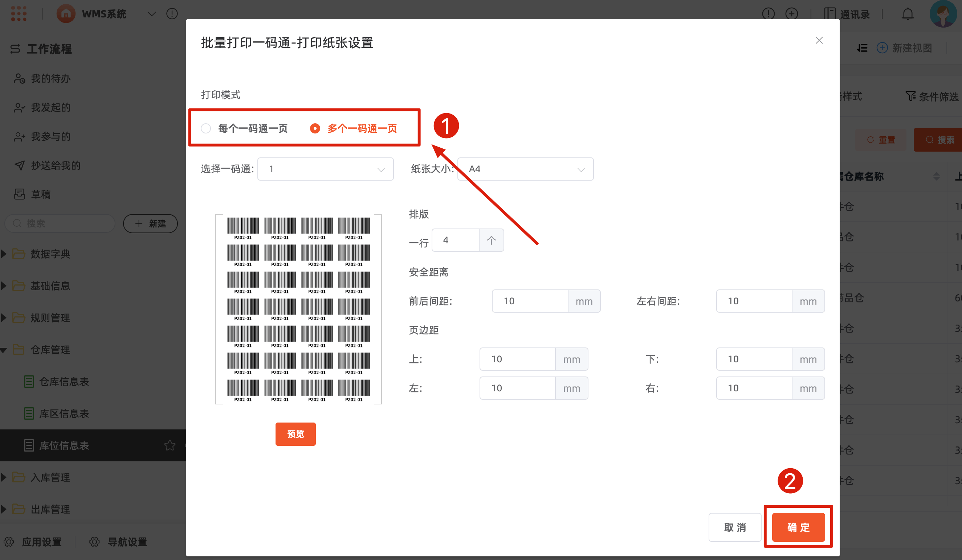This screenshot has width=962, height=560.
Task: Select 多个一码通一页 radio option
Action: click(x=315, y=128)
